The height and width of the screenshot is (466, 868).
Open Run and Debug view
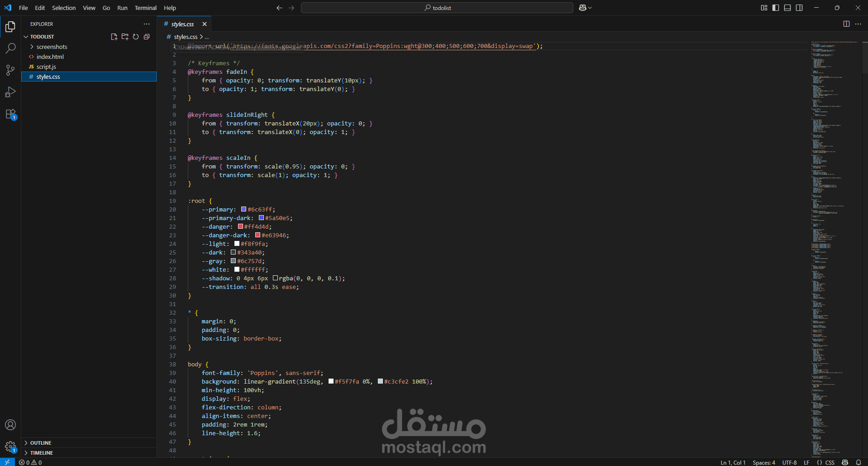click(10, 92)
